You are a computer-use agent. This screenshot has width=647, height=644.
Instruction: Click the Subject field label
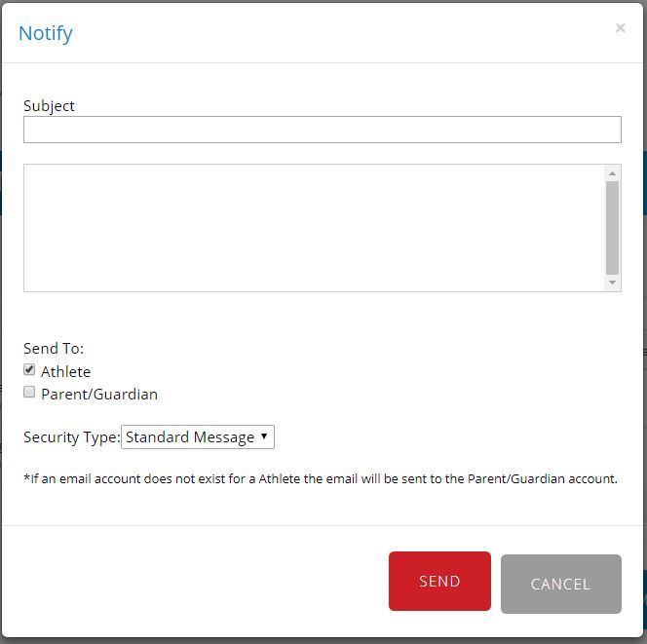click(x=49, y=106)
